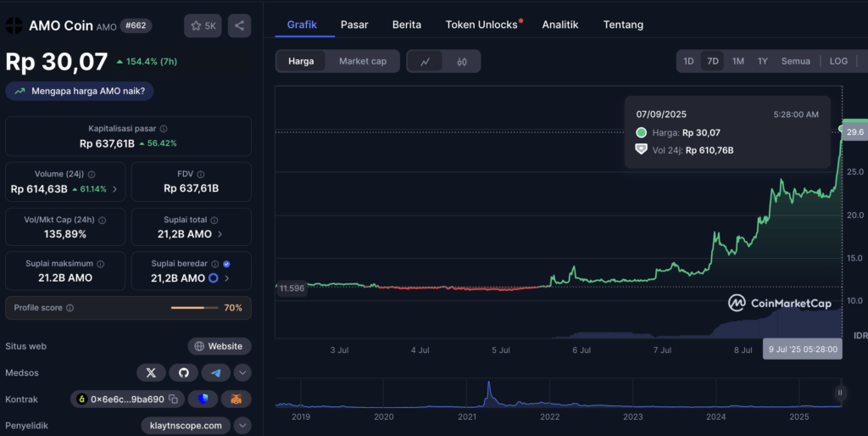Click info icon next to Suplai maksimum
868x436 pixels.
[x=100, y=264]
